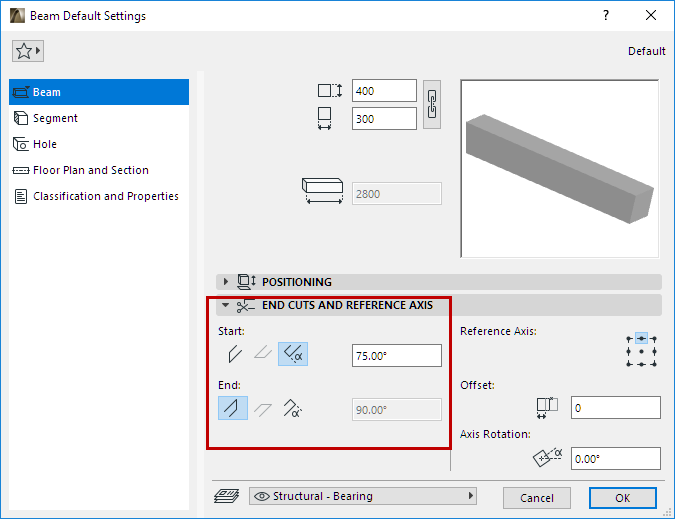675x519 pixels.
Task: Collapse End Cuts and Reference Axis panel
Action: 226,305
